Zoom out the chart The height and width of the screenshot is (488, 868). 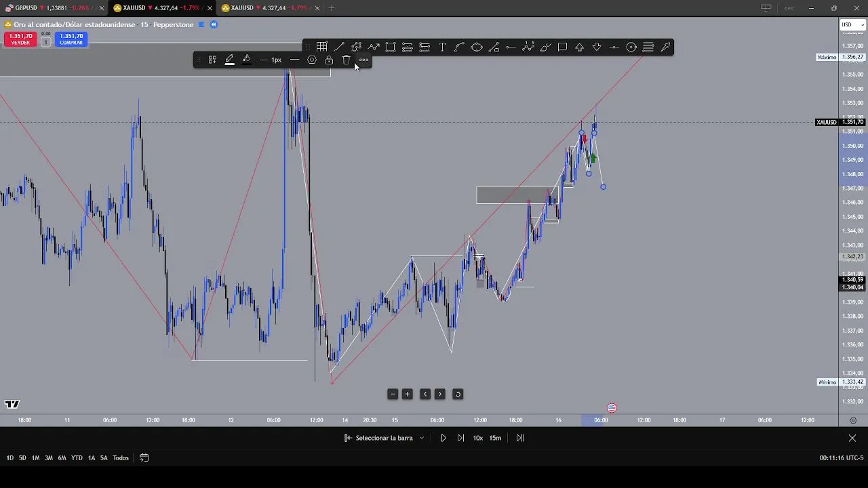click(x=393, y=394)
